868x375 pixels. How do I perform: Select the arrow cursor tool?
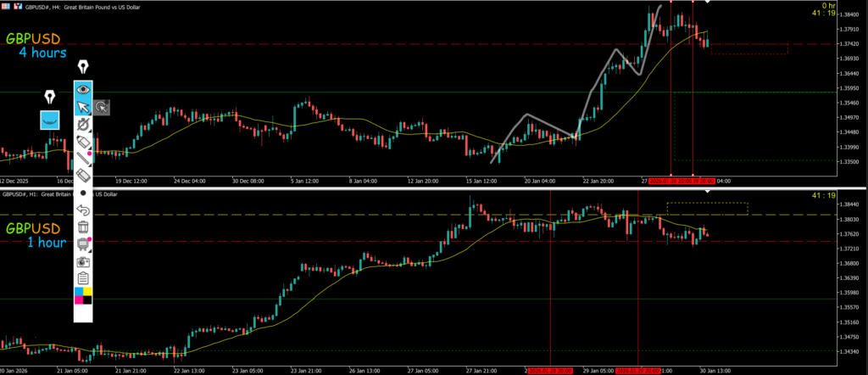(x=83, y=107)
